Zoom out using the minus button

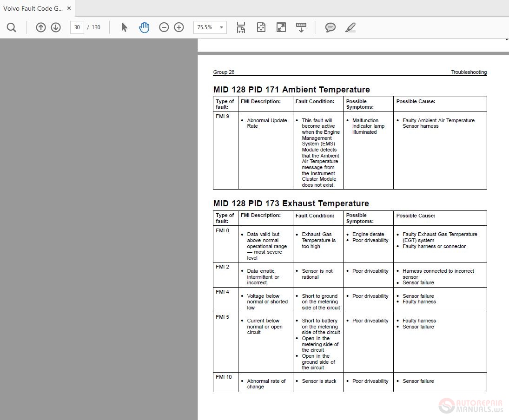click(164, 27)
